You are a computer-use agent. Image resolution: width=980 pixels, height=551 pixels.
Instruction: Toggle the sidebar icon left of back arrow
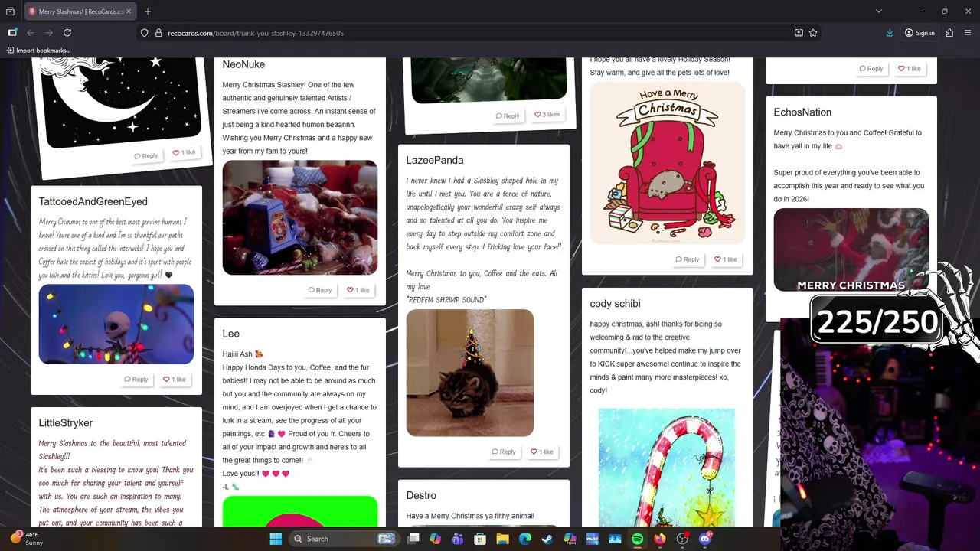point(12,33)
